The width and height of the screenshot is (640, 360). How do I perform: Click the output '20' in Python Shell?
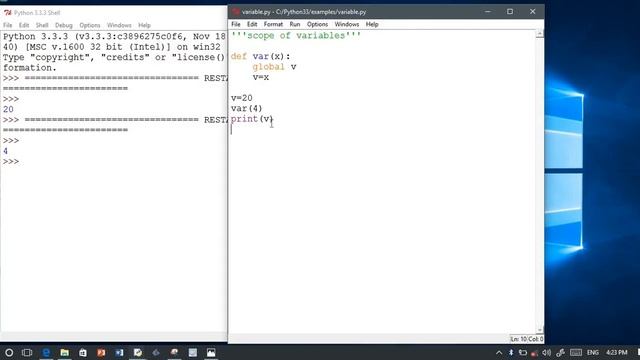click(x=8, y=109)
